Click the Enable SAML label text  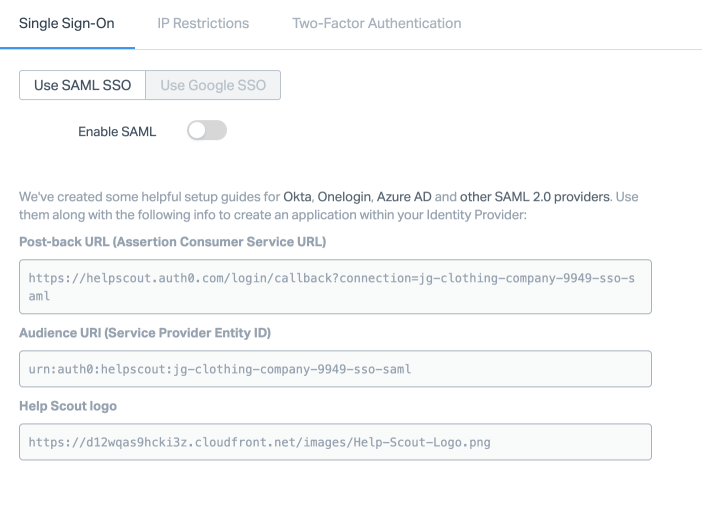[117, 131]
